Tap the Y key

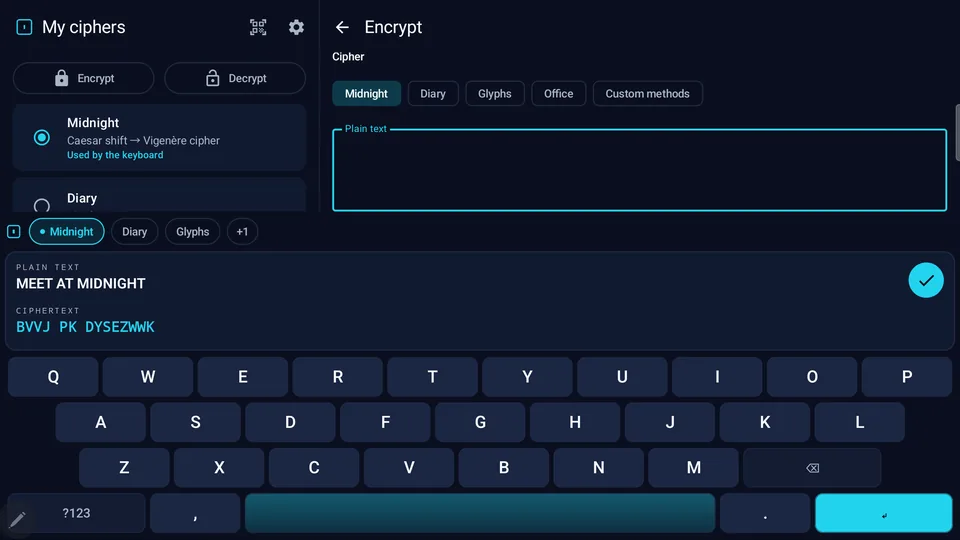pos(527,377)
